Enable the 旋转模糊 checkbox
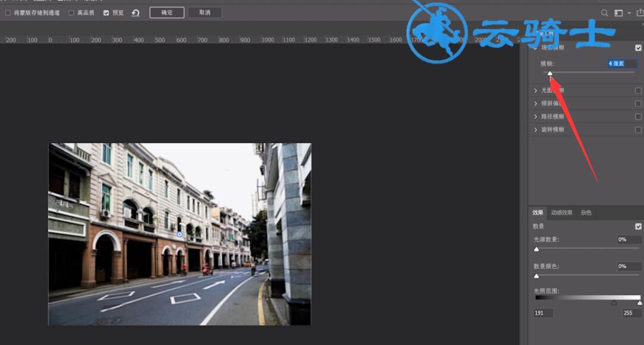The height and width of the screenshot is (345, 644). tap(638, 130)
